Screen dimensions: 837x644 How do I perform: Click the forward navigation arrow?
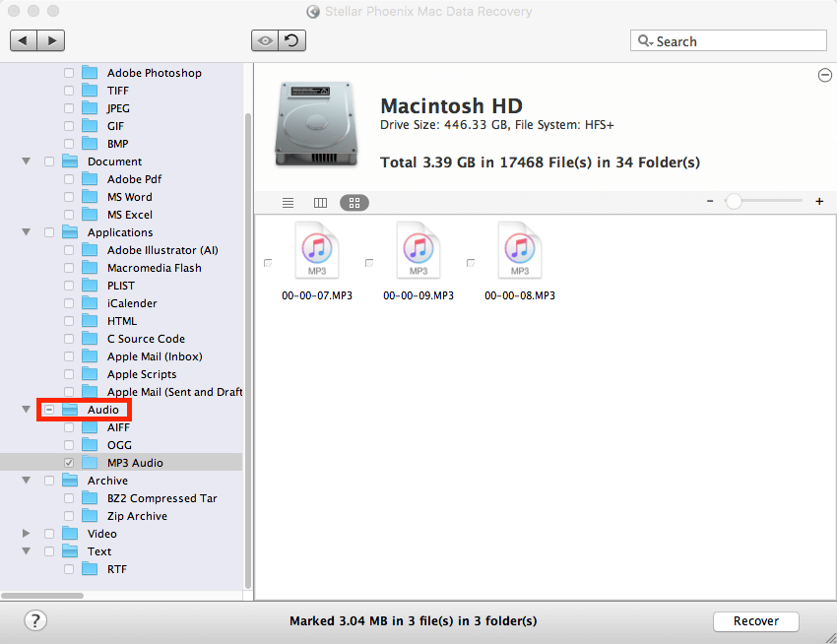click(x=51, y=40)
